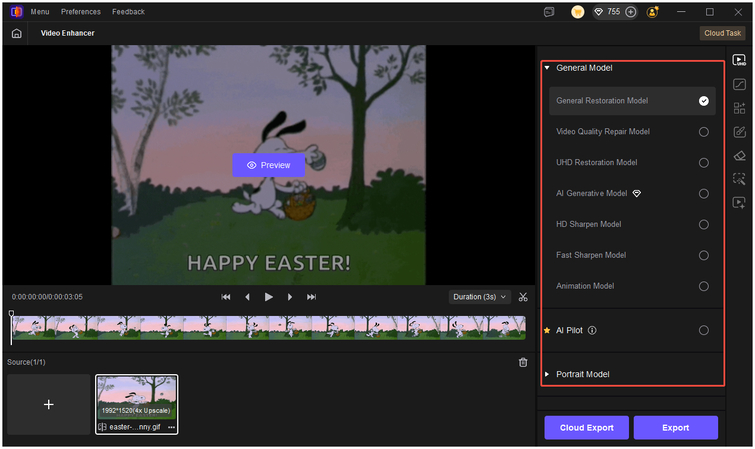Open Cloud Task
This screenshot has width=755, height=449.
point(722,33)
